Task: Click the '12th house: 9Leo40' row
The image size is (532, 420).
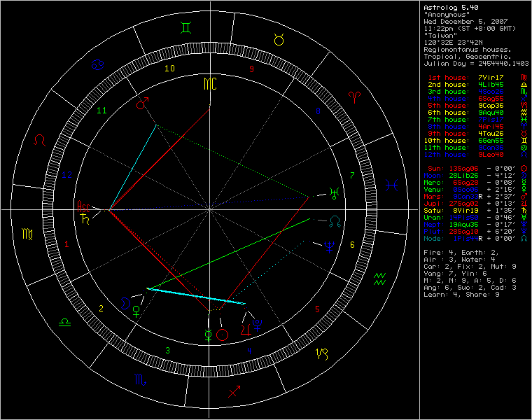Action: 476,155
